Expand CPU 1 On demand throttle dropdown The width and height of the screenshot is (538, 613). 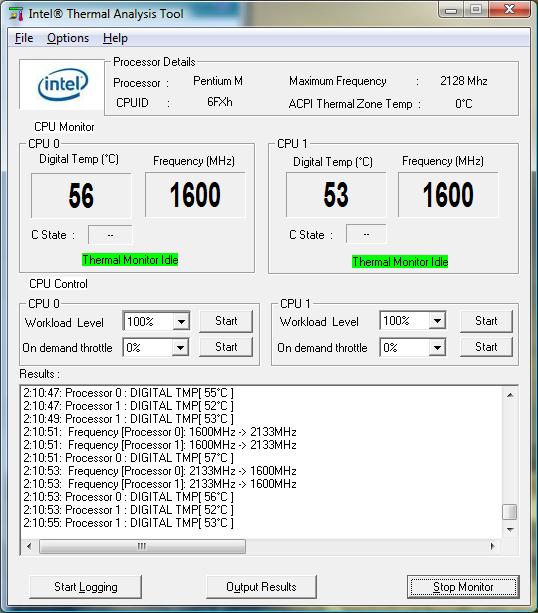(437, 347)
